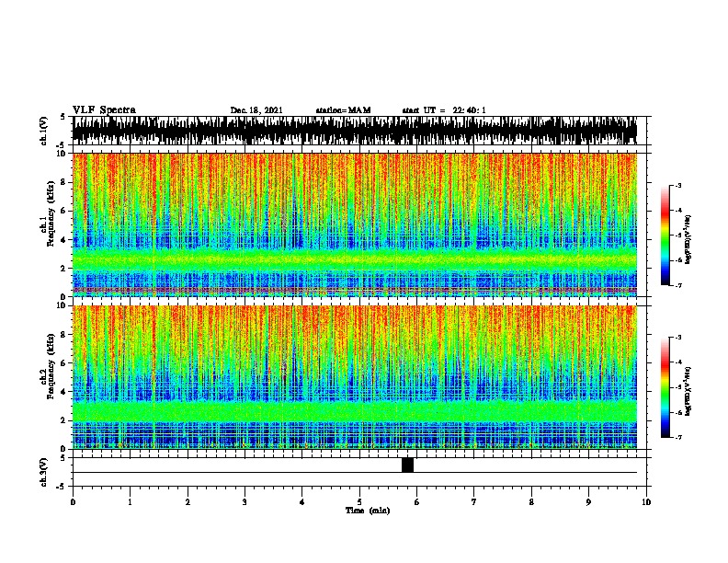The width and height of the screenshot is (728, 563).
Task: Click the ch.1 frequency tick label "6"
Action: [64, 212]
